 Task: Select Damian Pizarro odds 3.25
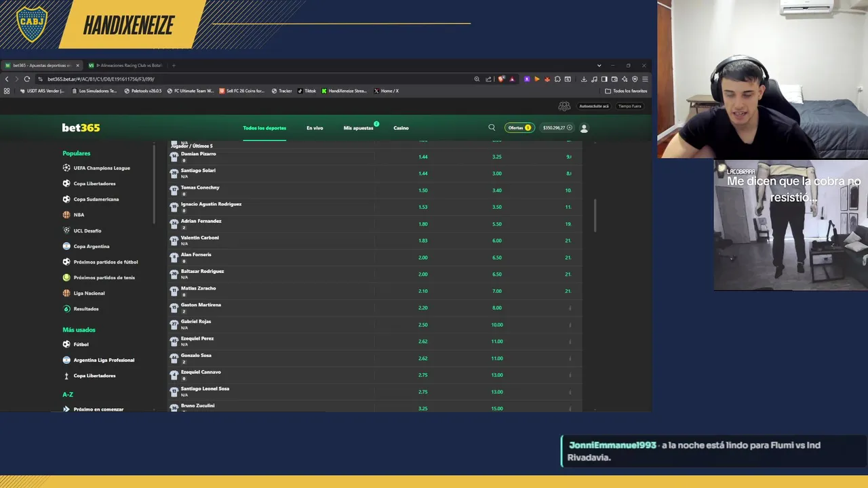coord(497,157)
